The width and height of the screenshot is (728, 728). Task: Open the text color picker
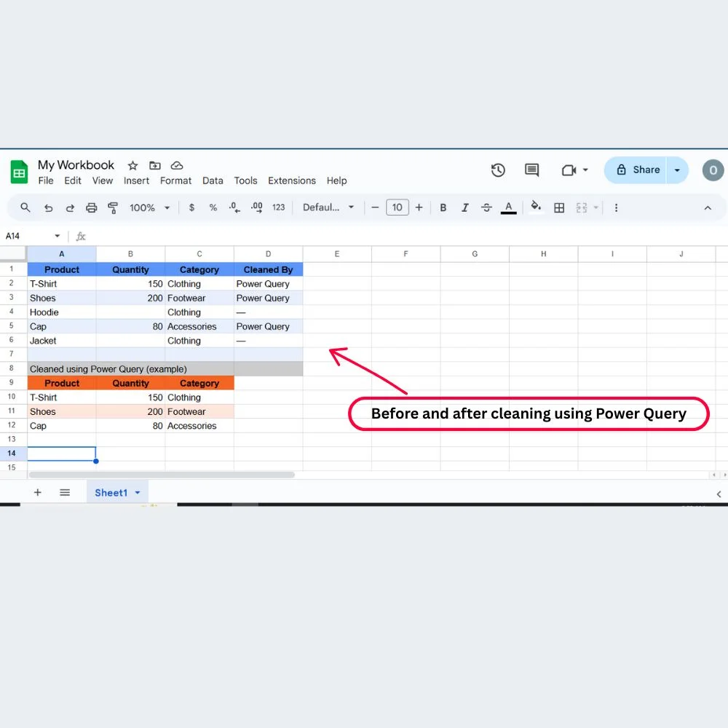click(x=509, y=207)
